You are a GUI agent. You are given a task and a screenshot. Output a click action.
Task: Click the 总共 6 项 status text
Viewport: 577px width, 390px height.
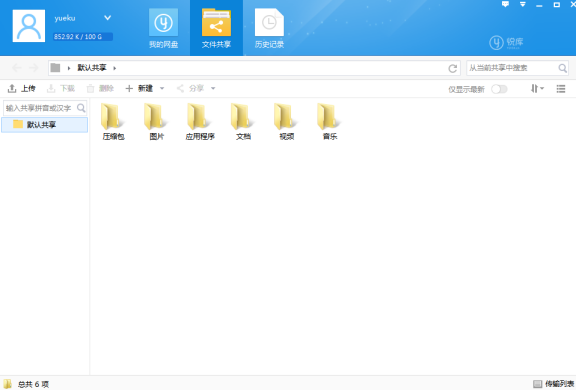click(x=33, y=384)
